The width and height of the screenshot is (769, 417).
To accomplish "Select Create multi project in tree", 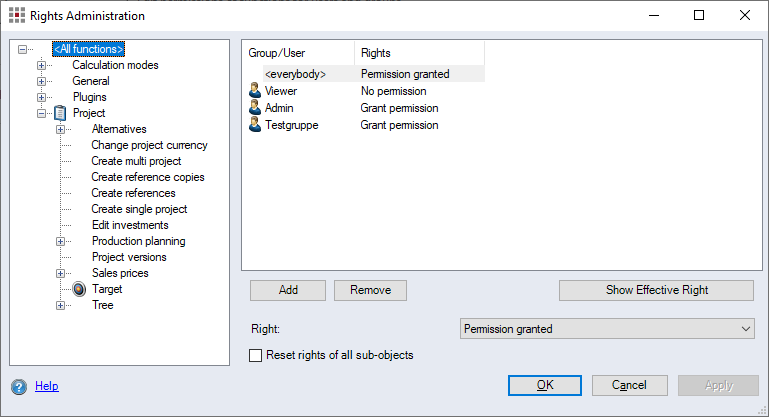I will [135, 161].
